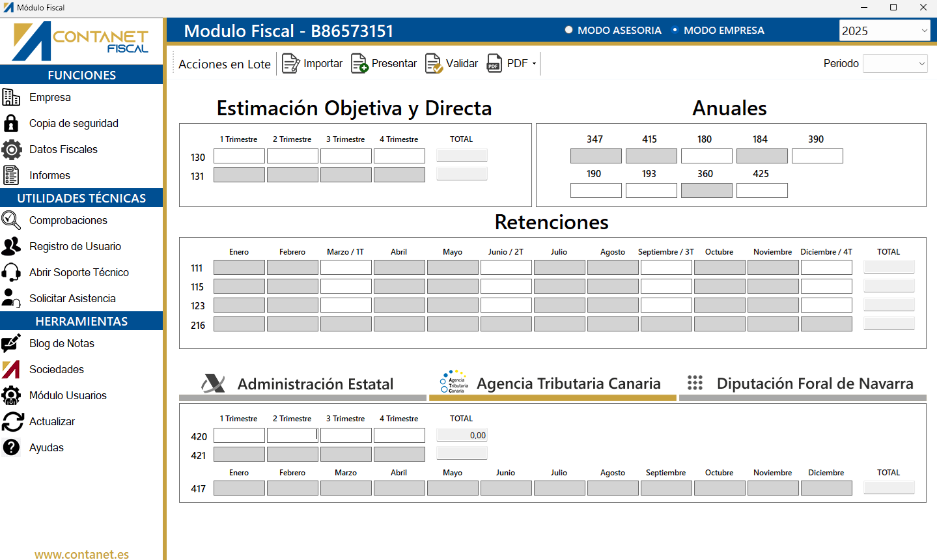This screenshot has height=560, width=937.
Task: Click the Copia de seguridad padlock icon
Action: (11, 123)
